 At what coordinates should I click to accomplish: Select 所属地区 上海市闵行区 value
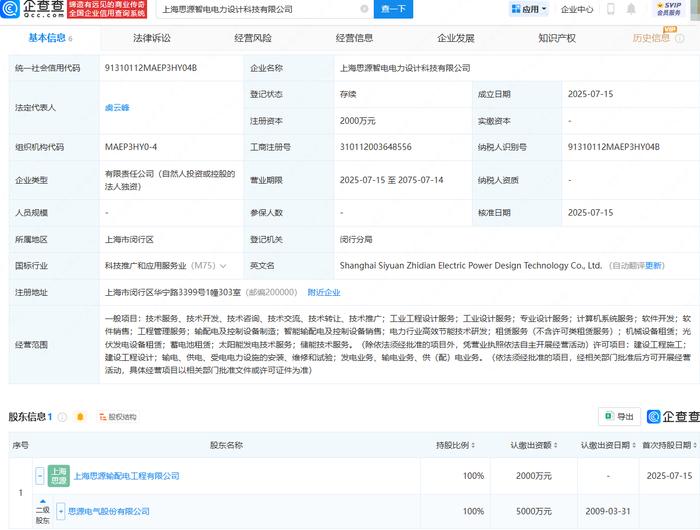pos(129,240)
